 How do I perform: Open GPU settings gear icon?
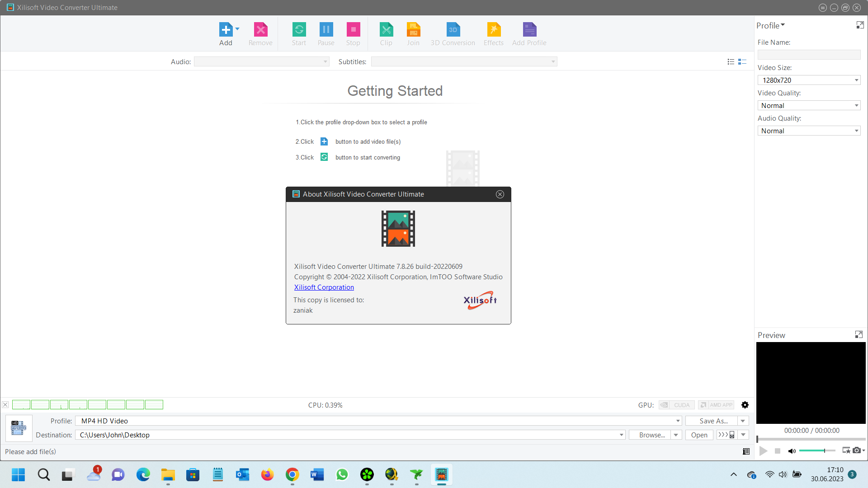(745, 405)
